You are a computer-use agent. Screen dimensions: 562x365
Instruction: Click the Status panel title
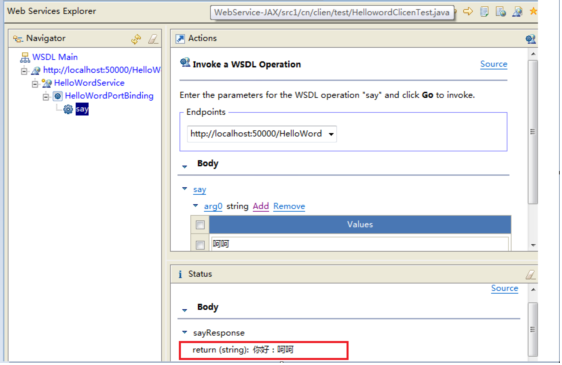(x=200, y=274)
